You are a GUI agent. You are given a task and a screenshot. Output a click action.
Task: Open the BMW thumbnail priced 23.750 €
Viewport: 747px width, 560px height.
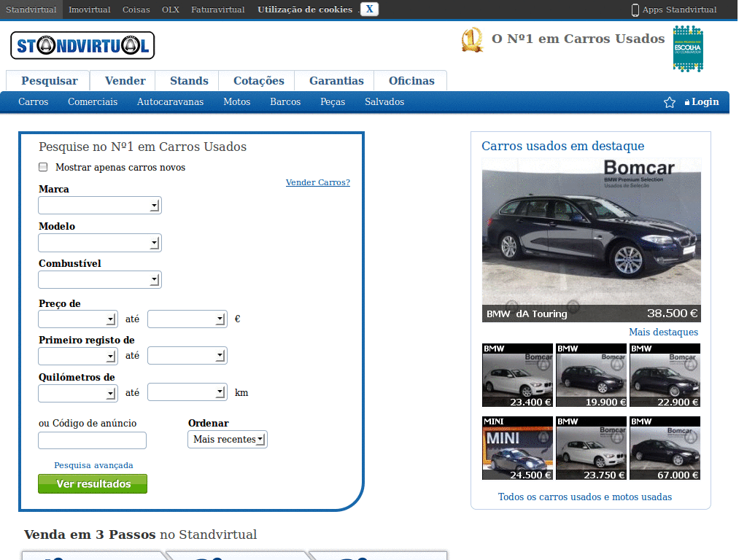click(x=591, y=448)
